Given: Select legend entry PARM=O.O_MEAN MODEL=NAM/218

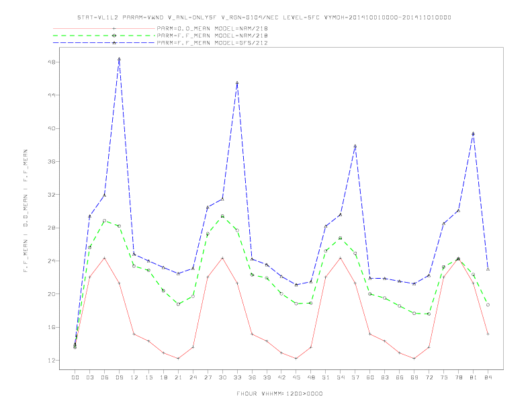Looking at the screenshot, I should [212, 28].
